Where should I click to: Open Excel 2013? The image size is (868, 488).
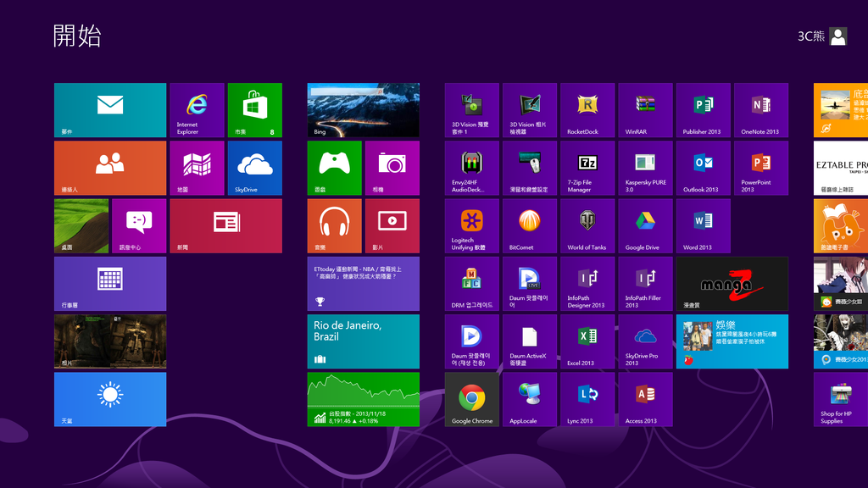(587, 341)
